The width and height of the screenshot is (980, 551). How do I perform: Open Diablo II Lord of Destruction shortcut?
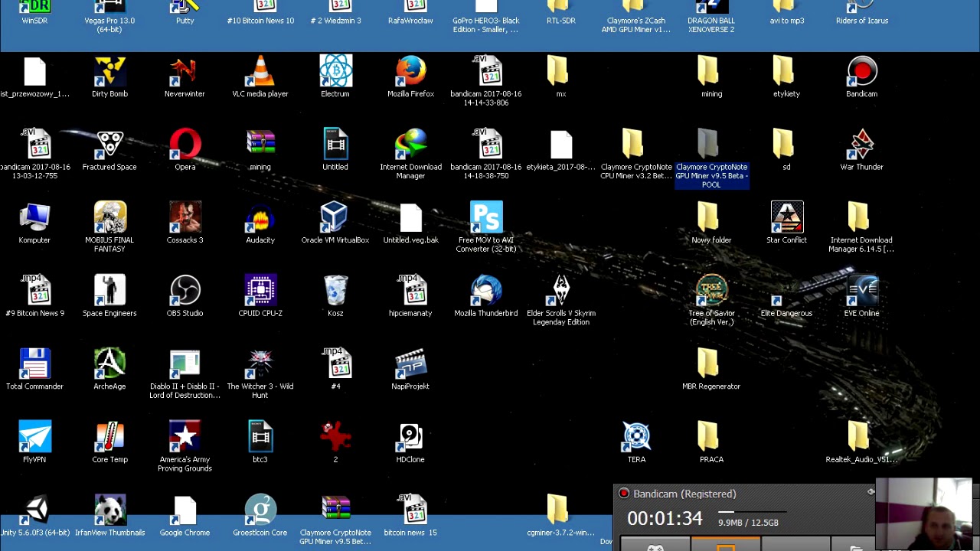[x=185, y=365]
